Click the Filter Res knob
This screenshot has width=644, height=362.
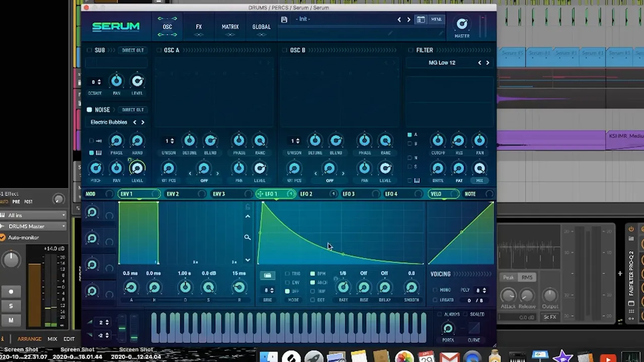click(458, 141)
